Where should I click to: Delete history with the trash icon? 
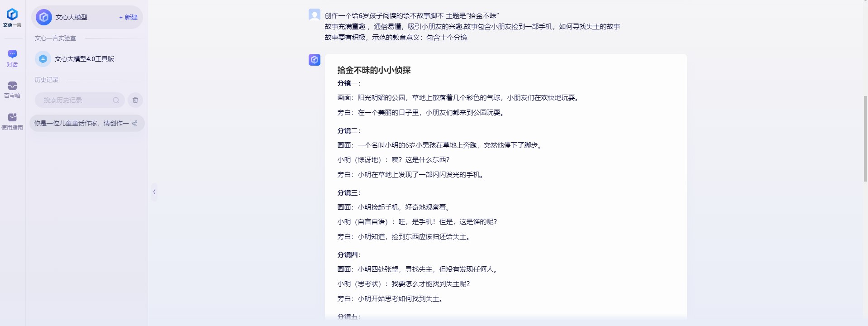click(135, 100)
